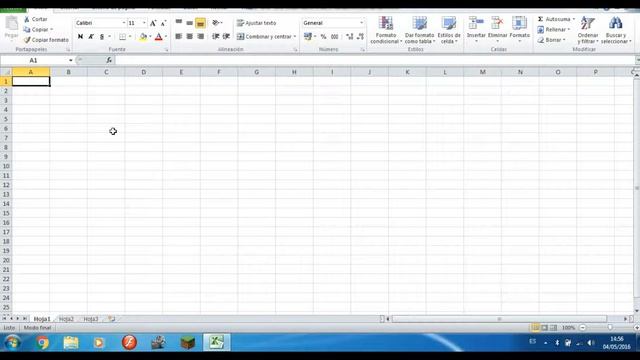Switch to the Hoja3 sheet tab

[x=91, y=319]
